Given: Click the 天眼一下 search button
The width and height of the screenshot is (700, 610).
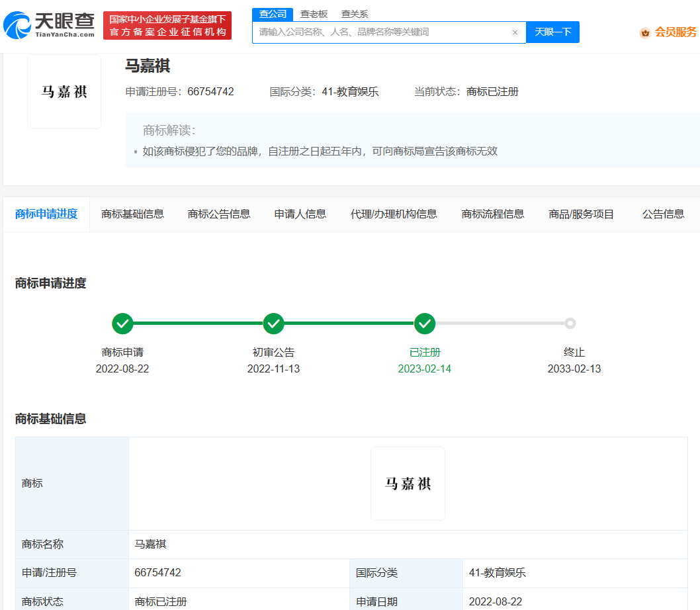Looking at the screenshot, I should pyautogui.click(x=552, y=32).
